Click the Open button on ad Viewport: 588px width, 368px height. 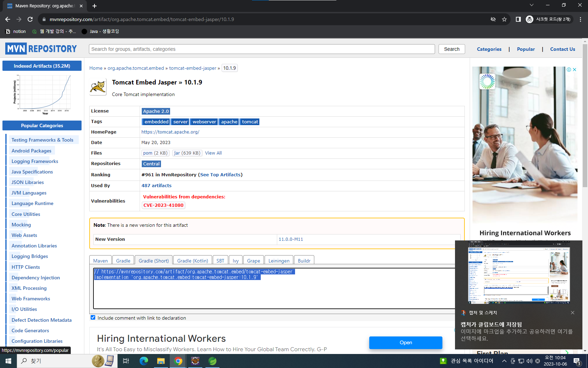tap(406, 343)
